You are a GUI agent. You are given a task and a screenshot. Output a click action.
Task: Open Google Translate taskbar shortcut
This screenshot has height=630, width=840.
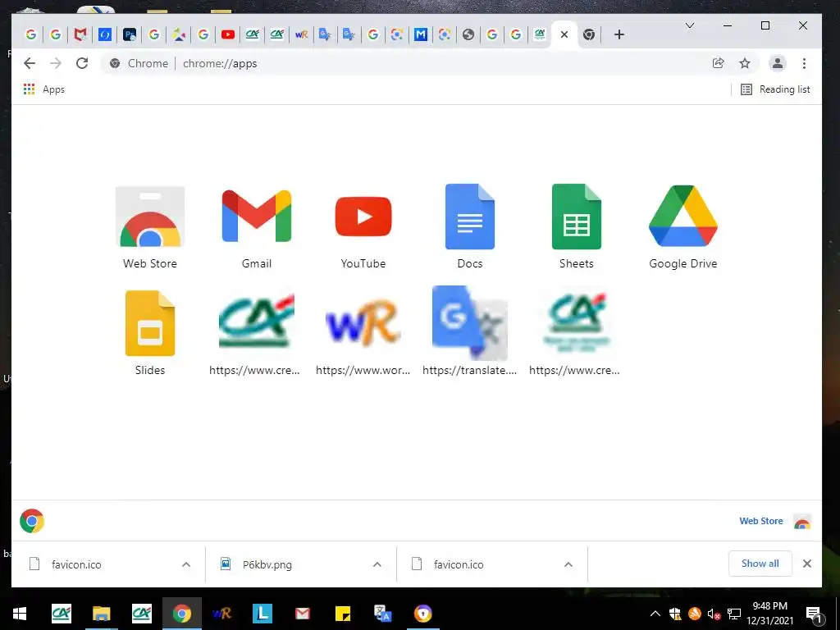tap(382, 614)
